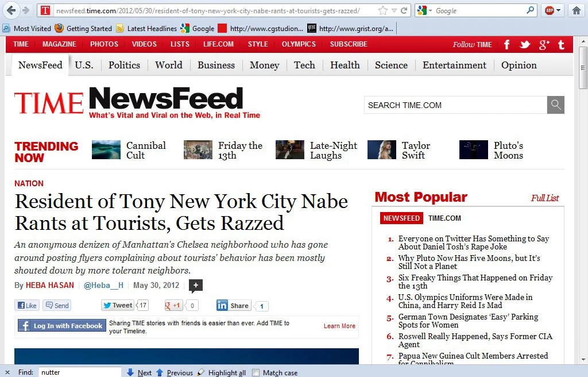
Task: Open the PHOTOS menu item
Action: point(104,44)
